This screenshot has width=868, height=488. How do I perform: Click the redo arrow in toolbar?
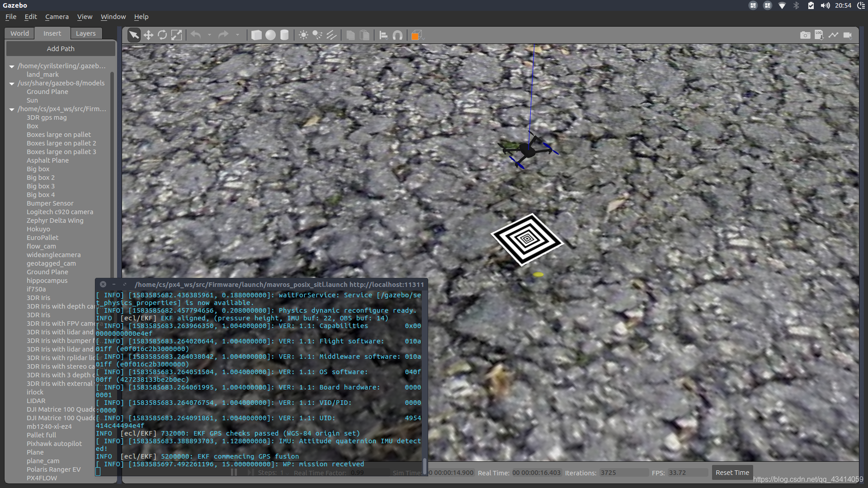coord(223,35)
